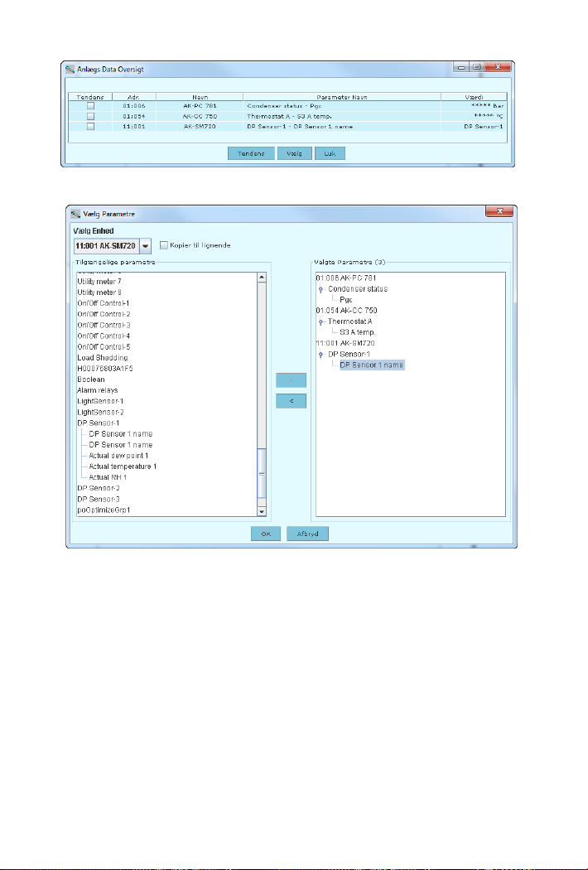The height and width of the screenshot is (870, 588).
Task: Select Load Shedding in available parameters
Action: point(103,358)
